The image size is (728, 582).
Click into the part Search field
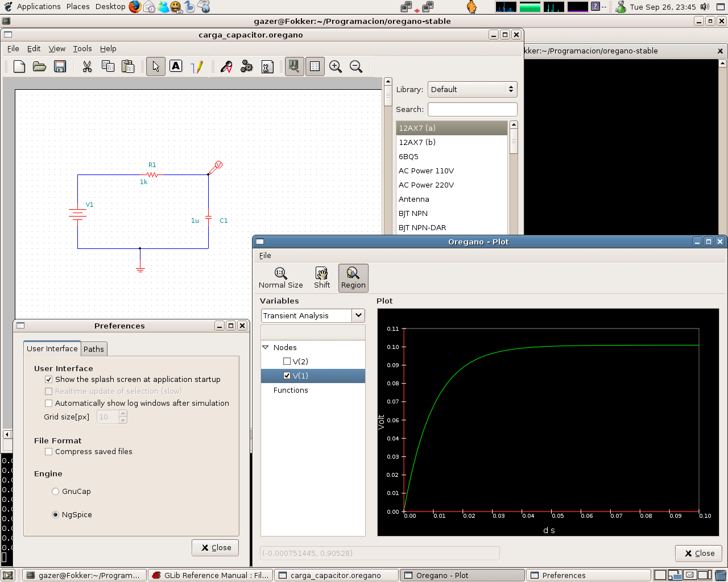[x=472, y=109]
